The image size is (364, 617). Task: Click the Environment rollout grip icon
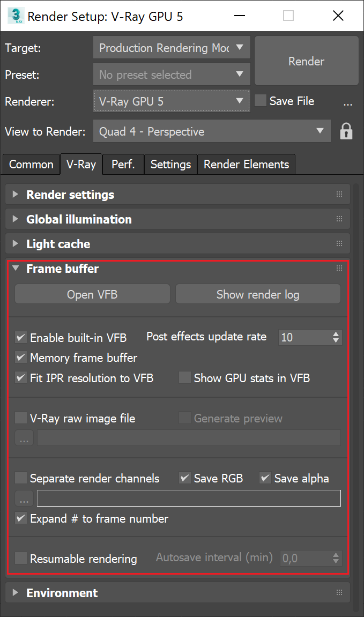point(339,593)
